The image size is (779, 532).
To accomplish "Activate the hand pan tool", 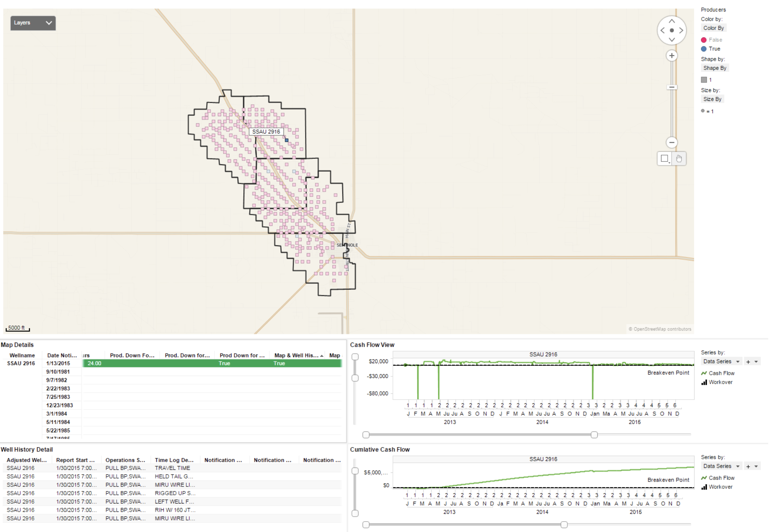I will (679, 158).
